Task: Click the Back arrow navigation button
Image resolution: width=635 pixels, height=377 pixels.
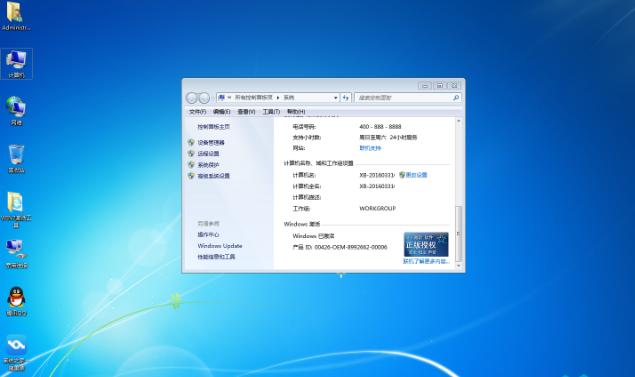Action: tap(192, 98)
